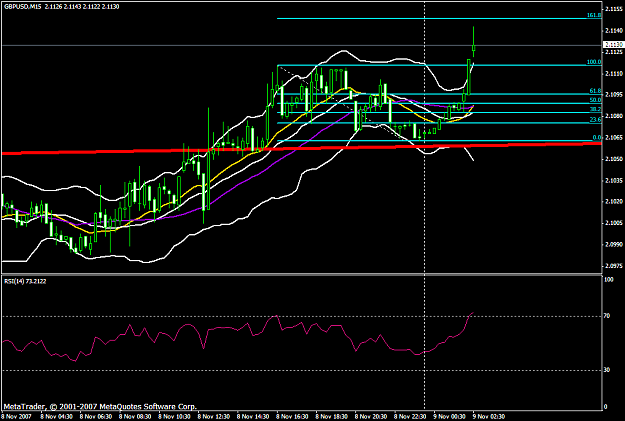Click the 2.1110 price axis value

[x=614, y=73]
